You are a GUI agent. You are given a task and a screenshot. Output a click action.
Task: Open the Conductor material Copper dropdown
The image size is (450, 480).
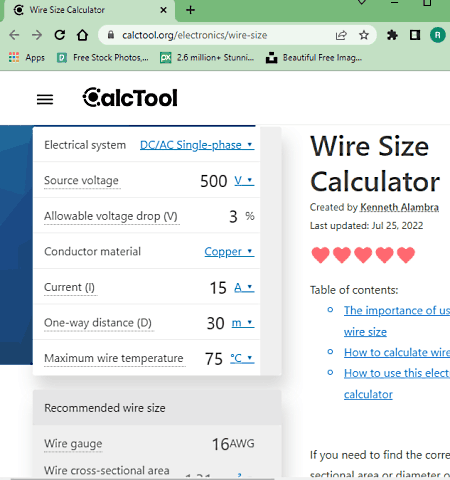[x=229, y=251]
